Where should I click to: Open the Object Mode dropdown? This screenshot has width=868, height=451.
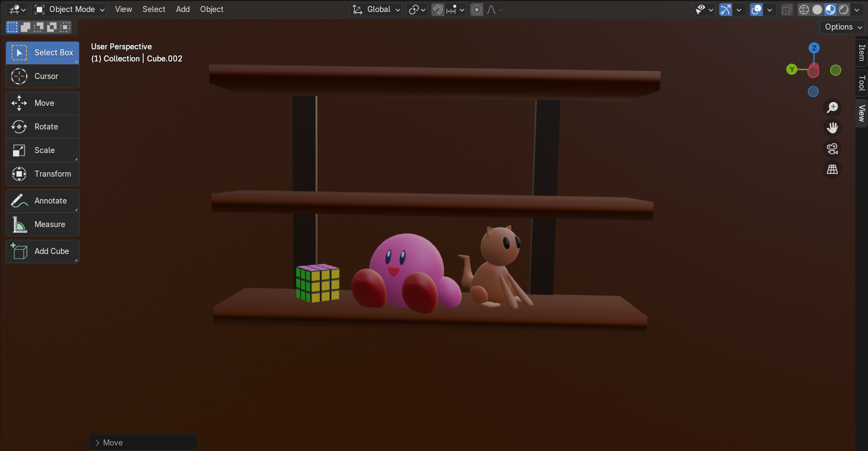tap(69, 9)
